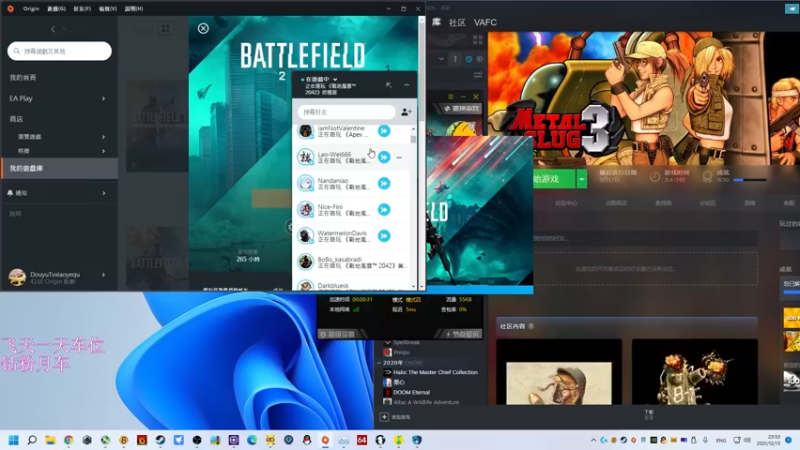Click plus icon to add game in Steam
This screenshot has width=800, height=450.
pyautogui.click(x=384, y=417)
